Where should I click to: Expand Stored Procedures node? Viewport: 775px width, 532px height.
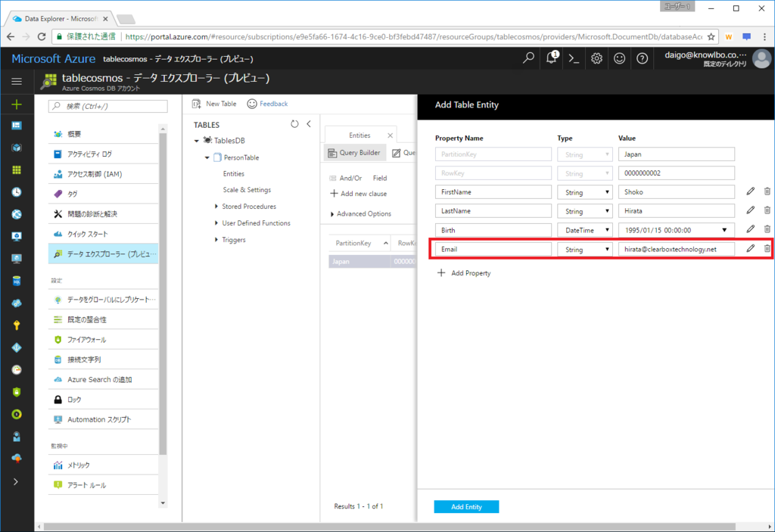216,206
